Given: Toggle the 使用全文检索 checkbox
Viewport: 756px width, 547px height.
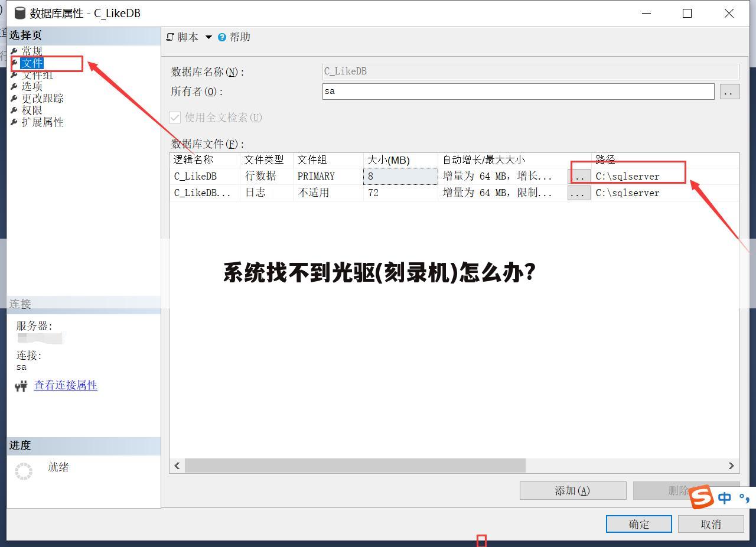Looking at the screenshot, I should pos(175,118).
